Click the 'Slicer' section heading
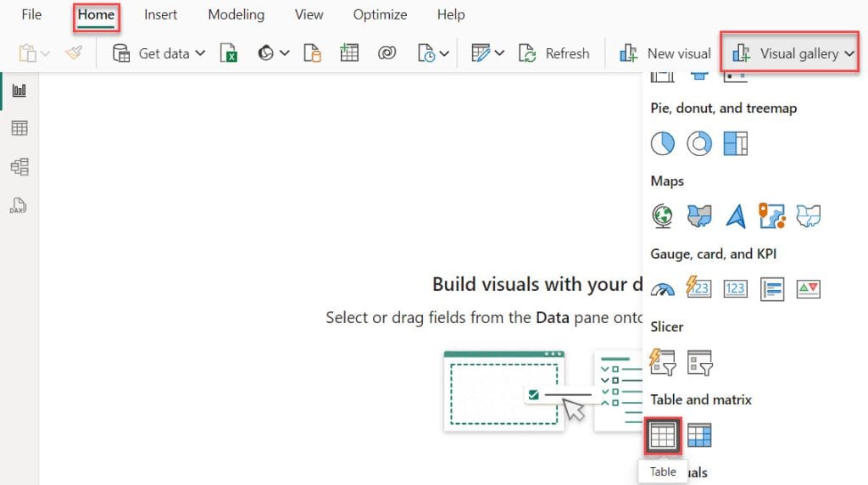Screen dimensions: 868x485 [x=666, y=326]
